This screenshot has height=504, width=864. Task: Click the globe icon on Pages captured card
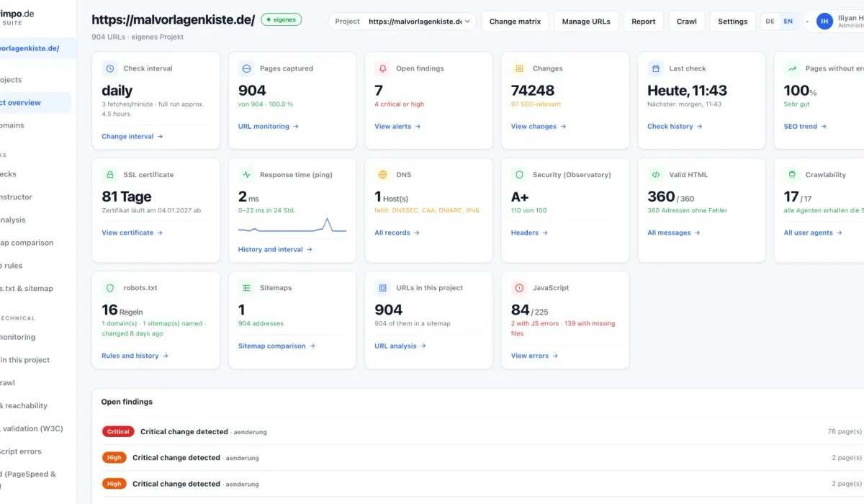click(x=246, y=68)
